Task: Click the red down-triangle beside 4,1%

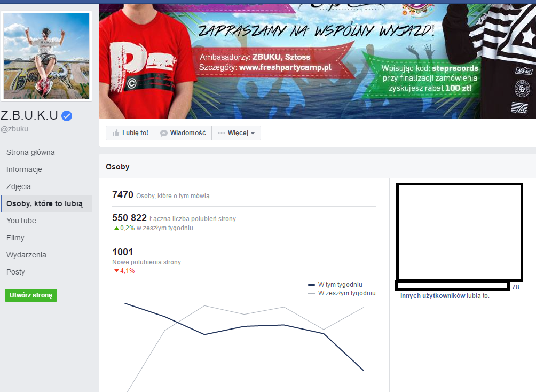Action: [x=116, y=271]
